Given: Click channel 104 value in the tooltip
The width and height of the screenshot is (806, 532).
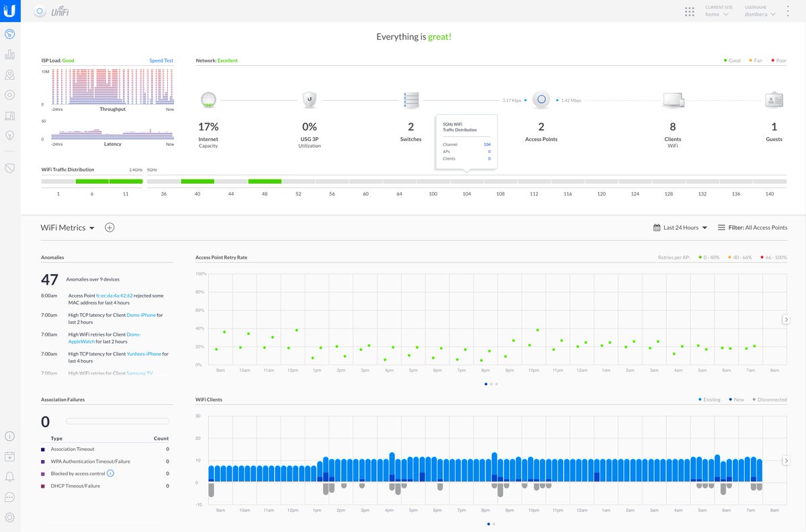Looking at the screenshot, I should [486, 144].
